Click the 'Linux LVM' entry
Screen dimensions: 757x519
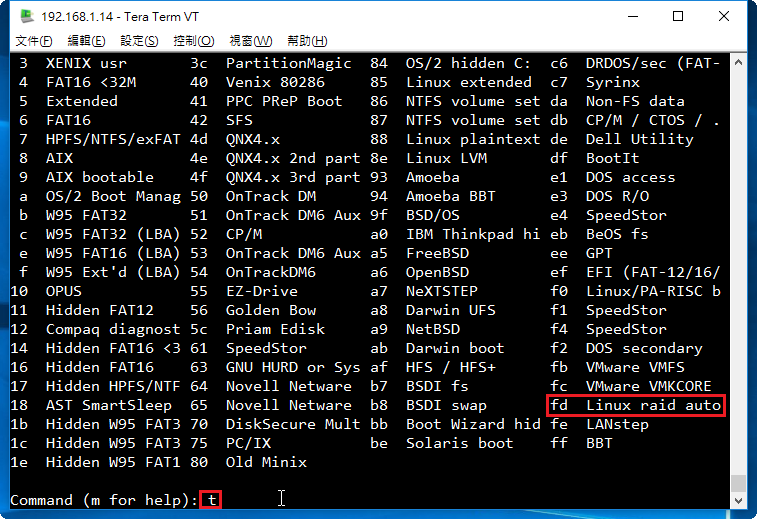tap(447, 158)
